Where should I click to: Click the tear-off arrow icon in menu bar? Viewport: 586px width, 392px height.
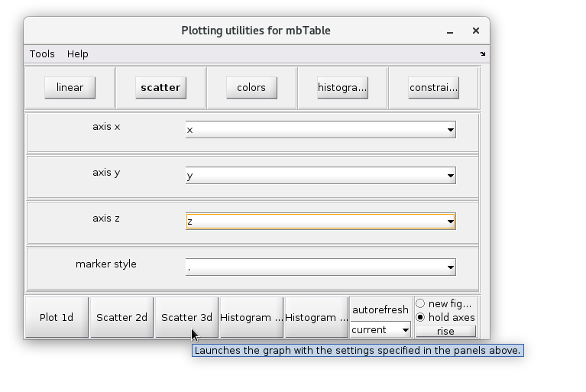pyautogui.click(x=483, y=53)
